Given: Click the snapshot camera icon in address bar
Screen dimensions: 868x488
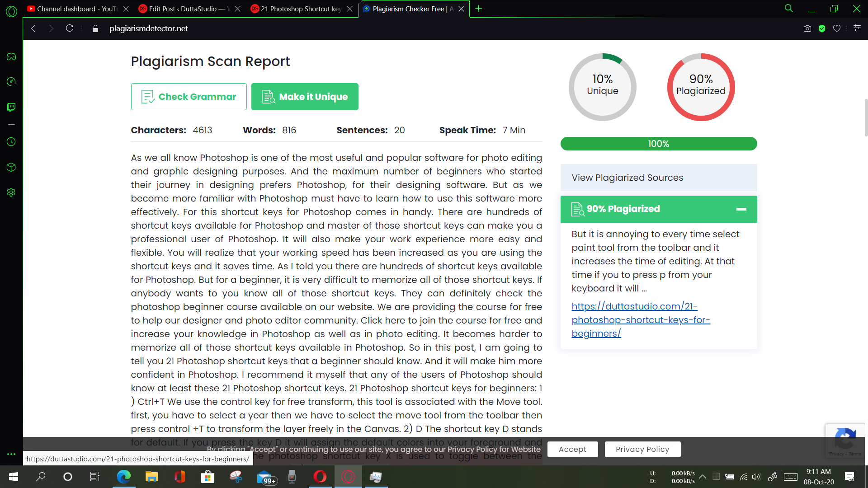Looking at the screenshot, I should coord(807,28).
